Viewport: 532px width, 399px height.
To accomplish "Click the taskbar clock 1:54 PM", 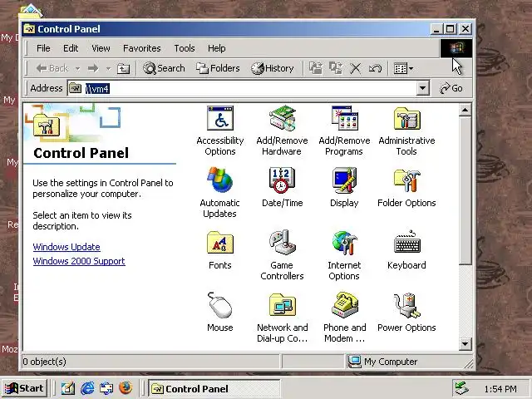I will pos(500,389).
